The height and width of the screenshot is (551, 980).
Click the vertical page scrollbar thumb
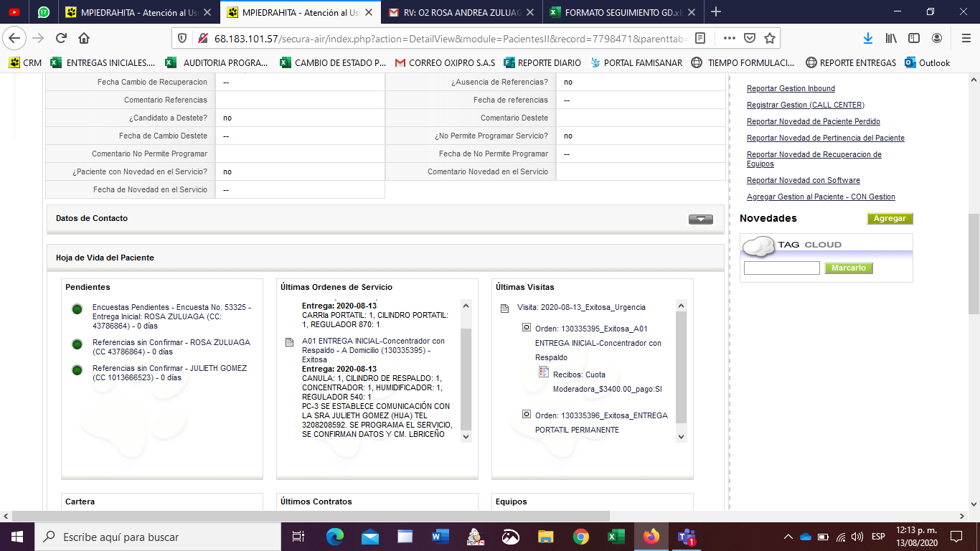[974, 263]
